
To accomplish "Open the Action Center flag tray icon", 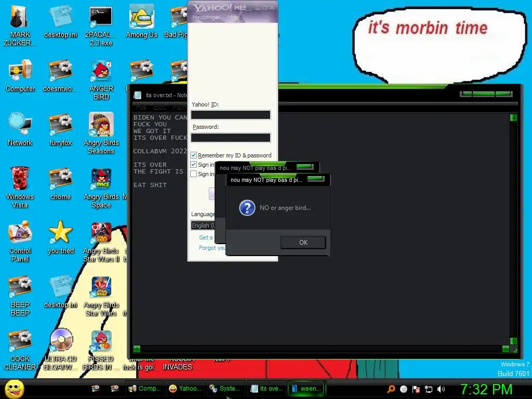I will [416, 389].
